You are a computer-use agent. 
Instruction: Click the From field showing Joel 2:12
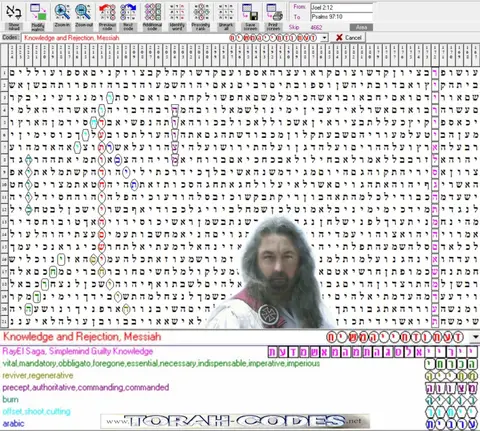pyautogui.click(x=341, y=7)
